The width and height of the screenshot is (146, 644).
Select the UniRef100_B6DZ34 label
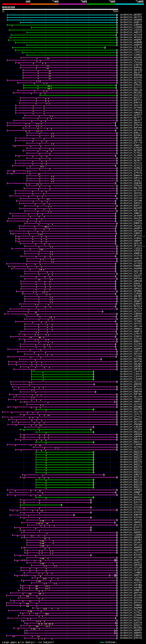[131, 452]
